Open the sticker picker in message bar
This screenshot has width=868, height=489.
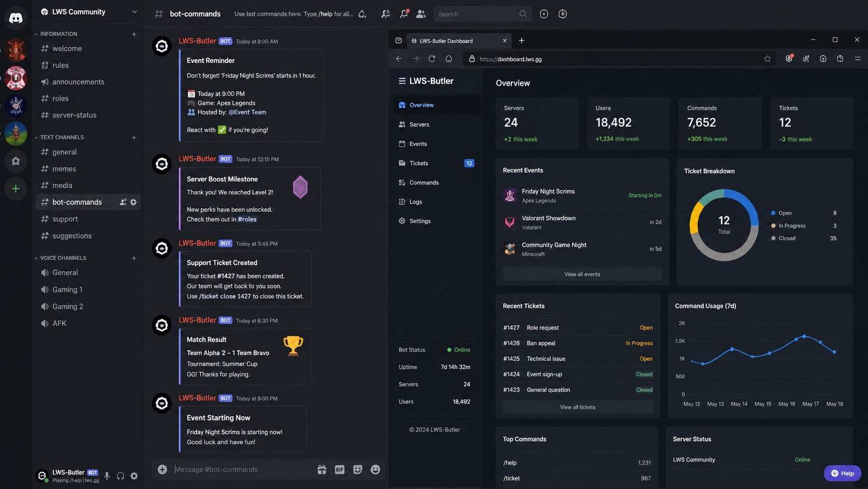coord(358,469)
